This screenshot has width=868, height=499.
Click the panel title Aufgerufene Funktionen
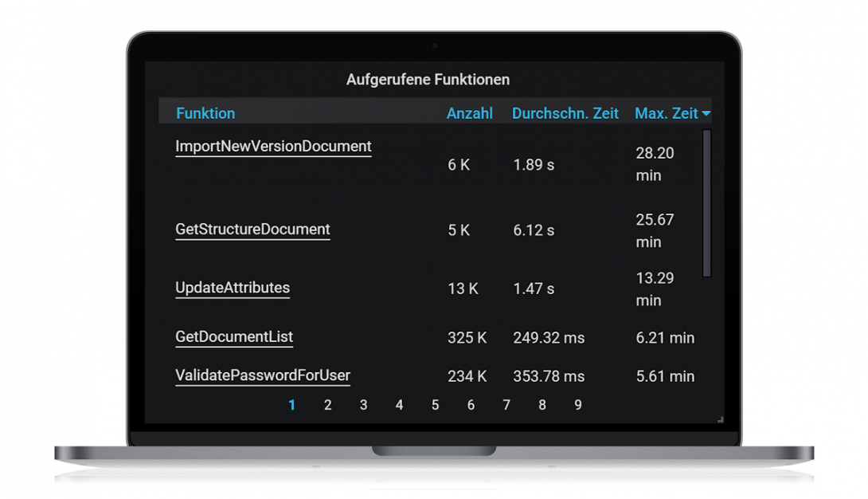pos(428,80)
